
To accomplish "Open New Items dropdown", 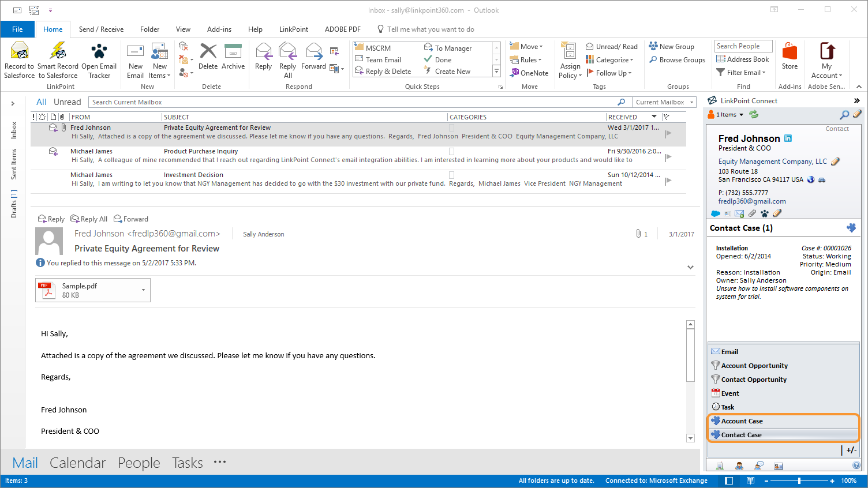I will click(x=160, y=71).
